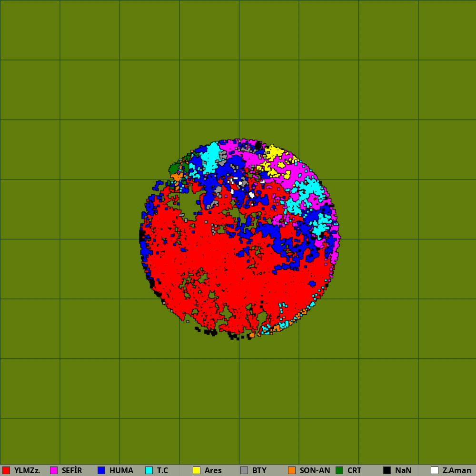Select the Z.Aman legend label

click(457, 471)
